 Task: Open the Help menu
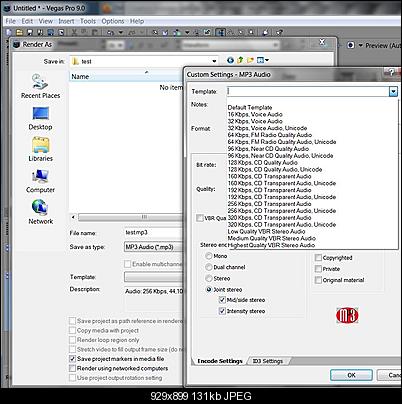(137, 21)
